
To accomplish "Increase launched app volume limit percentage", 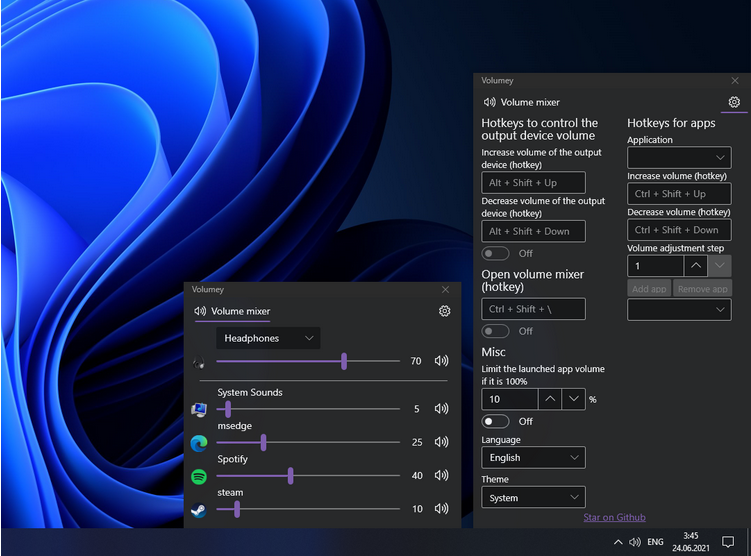I will click(550, 399).
